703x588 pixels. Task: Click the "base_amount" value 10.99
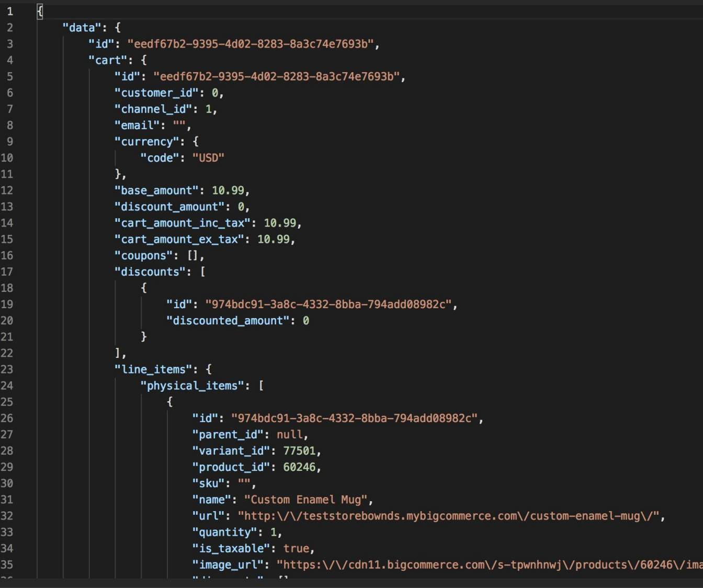tap(228, 190)
